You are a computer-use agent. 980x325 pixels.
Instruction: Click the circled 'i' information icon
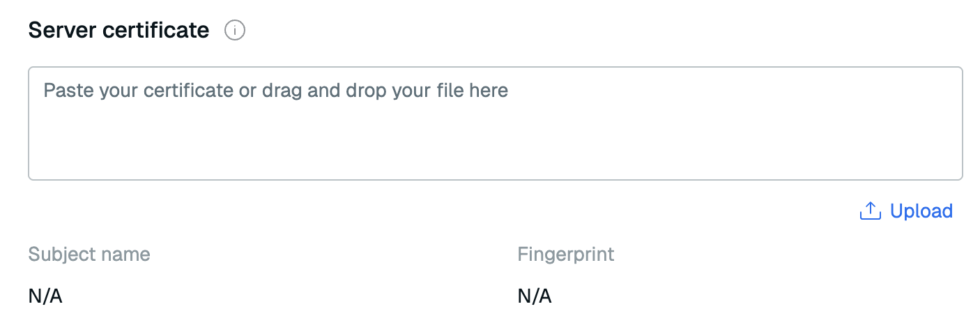click(235, 31)
